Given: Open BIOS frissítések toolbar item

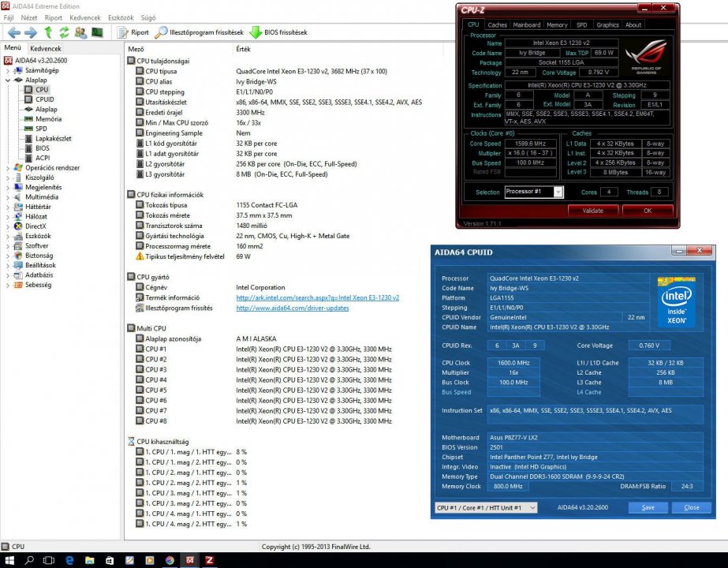Looking at the screenshot, I should tap(278, 32).
